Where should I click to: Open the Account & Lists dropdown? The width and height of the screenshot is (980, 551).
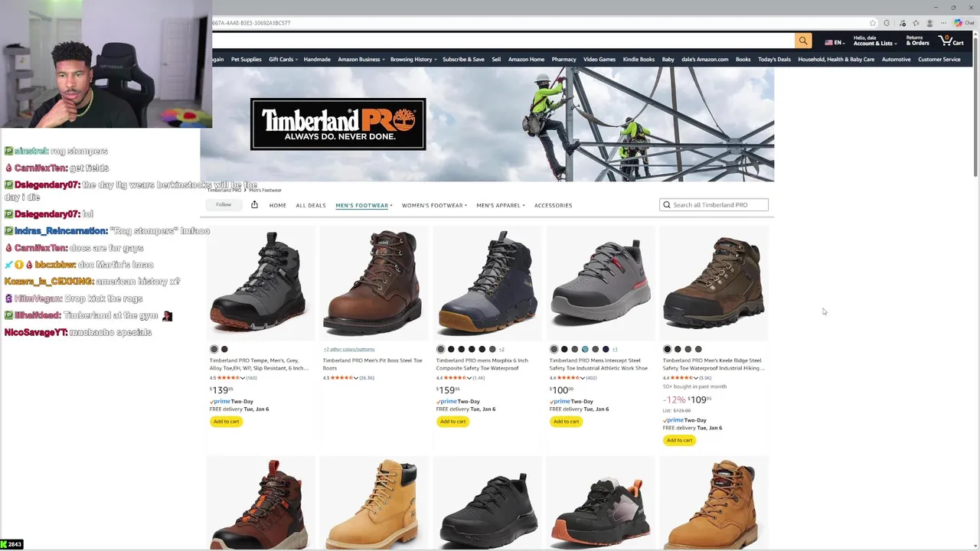(875, 41)
